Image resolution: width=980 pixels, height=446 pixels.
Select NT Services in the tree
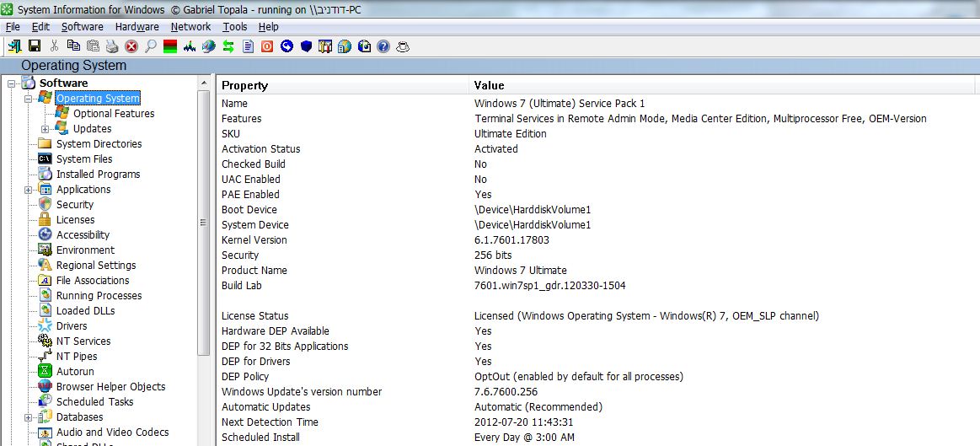pyautogui.click(x=83, y=341)
